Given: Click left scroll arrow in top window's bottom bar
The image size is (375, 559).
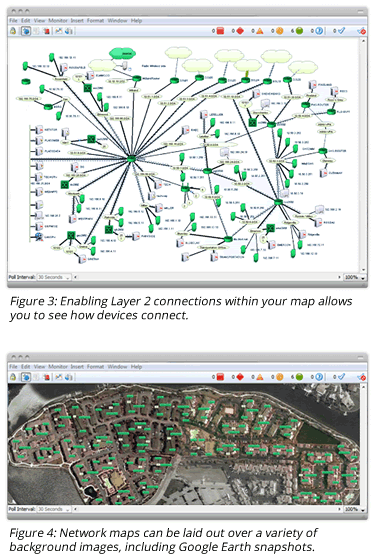Looking at the screenshot, I should click(x=75, y=277).
